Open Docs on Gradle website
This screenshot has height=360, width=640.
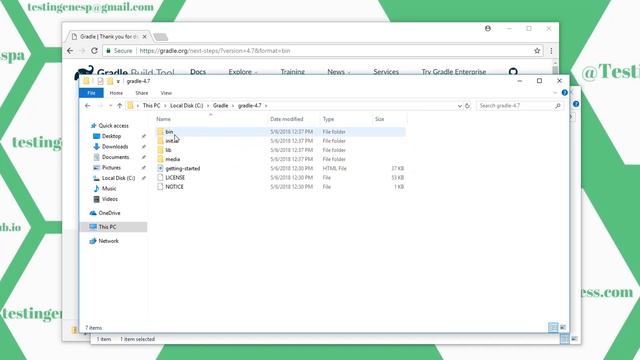point(198,72)
